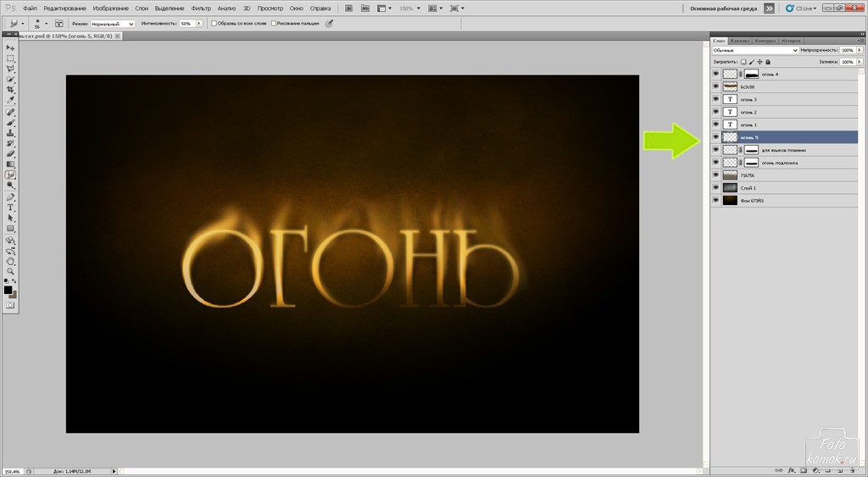The image size is (868, 477).
Task: Select the Brush tool
Action: pos(10,122)
